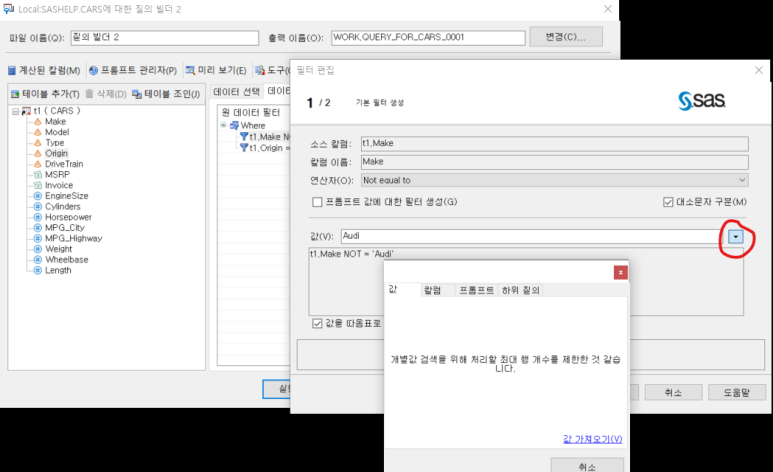Select Origin column in table tree
The width and height of the screenshot is (773, 472).
pyautogui.click(x=56, y=153)
